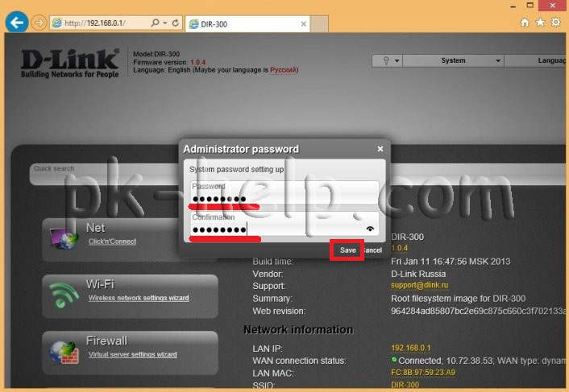569x392 pixels.
Task: Close the DIR-300 browser tab
Action: (304, 24)
